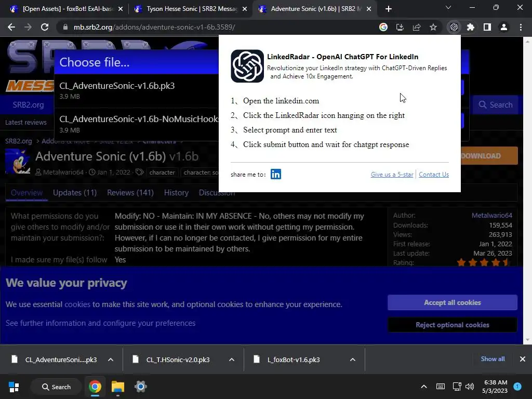Click the LinkedRadar extension toolbar icon
The image size is (532, 399).
(454, 27)
